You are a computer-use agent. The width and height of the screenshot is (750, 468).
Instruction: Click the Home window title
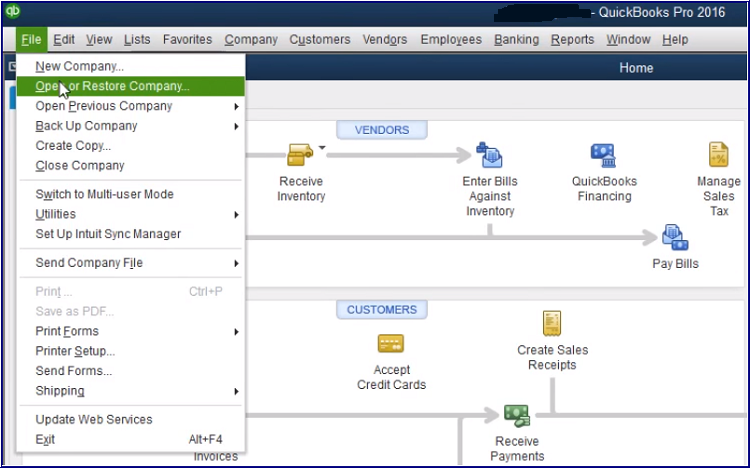tap(636, 68)
